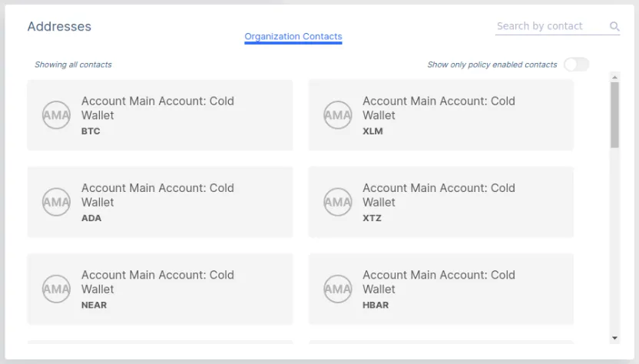Click the NEAR currency label
The height and width of the screenshot is (364, 639).
94,305
